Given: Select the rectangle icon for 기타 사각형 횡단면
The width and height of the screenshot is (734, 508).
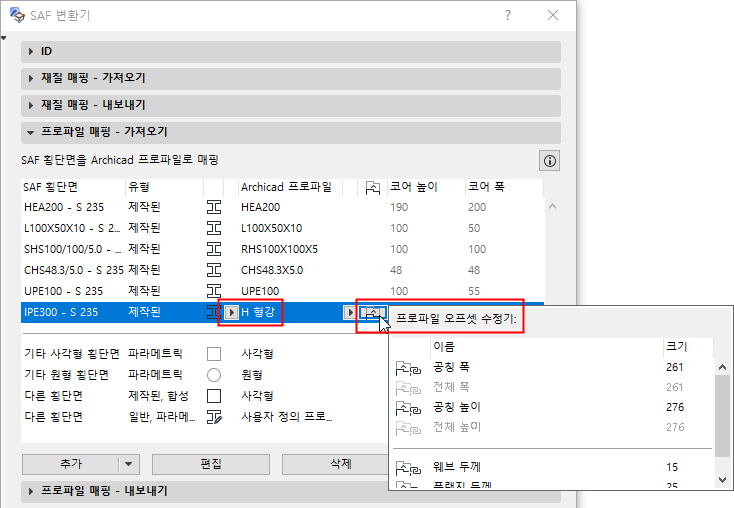Looking at the screenshot, I should (x=214, y=354).
